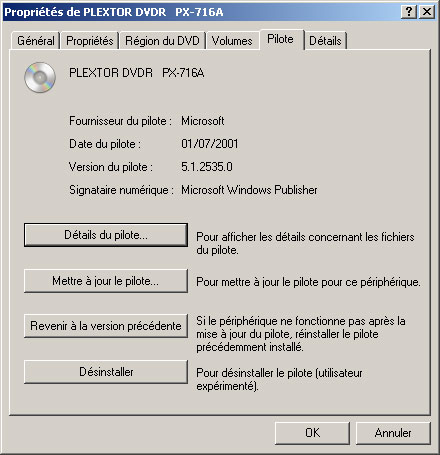The image size is (440, 455).
Task: Click the driver date 01/07/2001
Action: [210, 144]
